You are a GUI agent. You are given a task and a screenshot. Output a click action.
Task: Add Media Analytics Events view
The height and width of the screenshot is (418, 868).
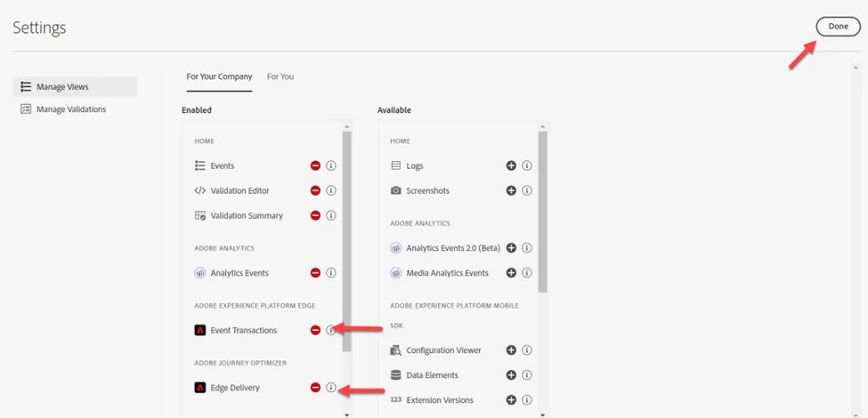(511, 272)
